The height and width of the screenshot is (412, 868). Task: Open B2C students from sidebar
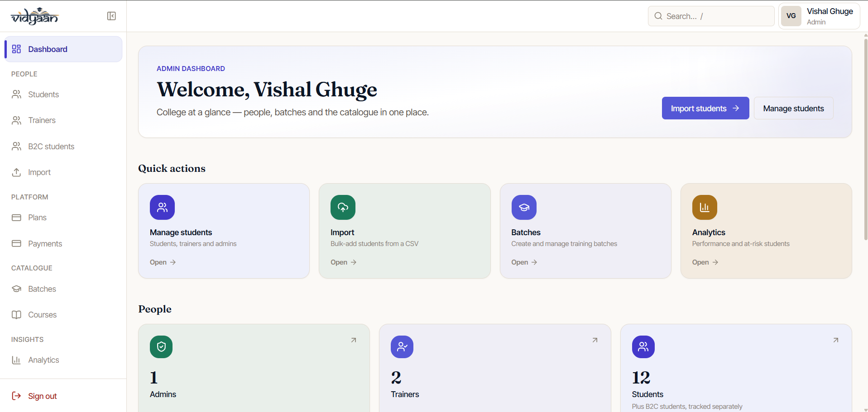[63, 146]
